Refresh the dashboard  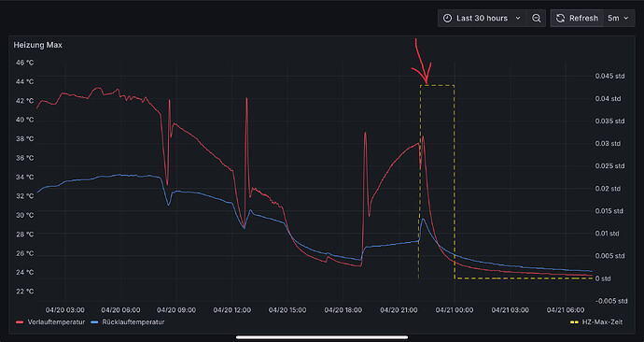click(x=577, y=19)
